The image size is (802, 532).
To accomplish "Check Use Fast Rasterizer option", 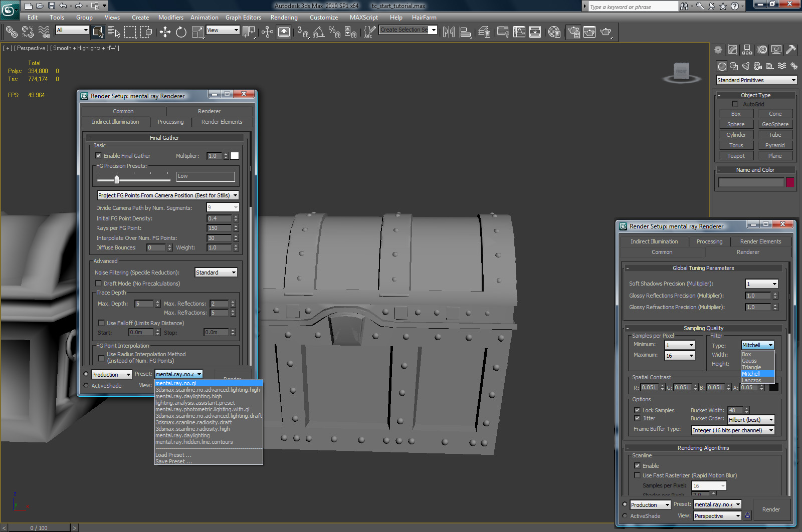I will tap(637, 475).
